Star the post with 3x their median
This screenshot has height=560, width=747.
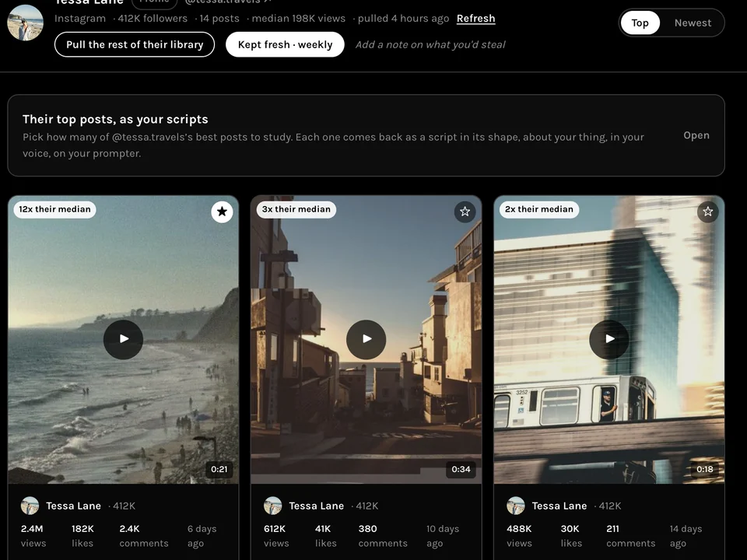pos(465,212)
